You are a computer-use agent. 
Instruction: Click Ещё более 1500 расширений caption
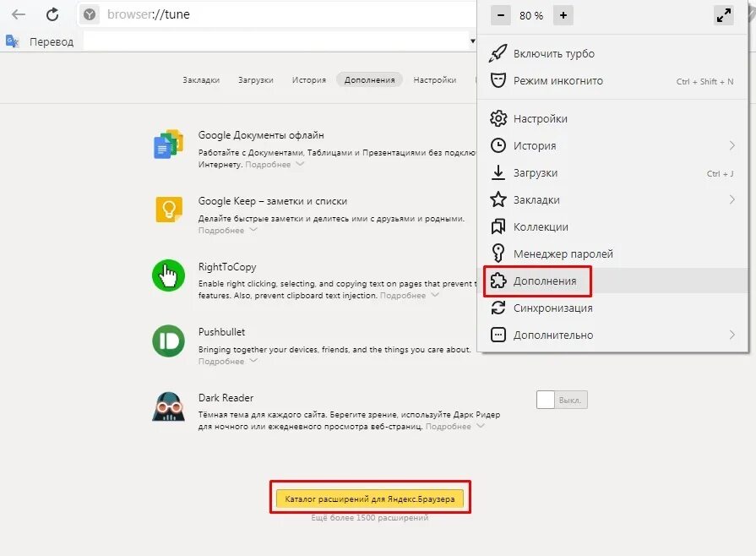click(x=370, y=518)
